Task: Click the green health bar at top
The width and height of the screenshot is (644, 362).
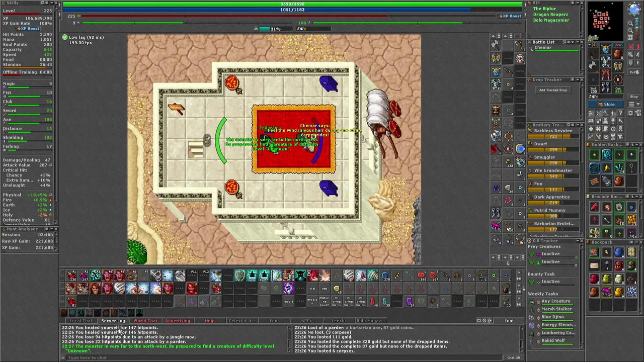Action: tap(292, 4)
